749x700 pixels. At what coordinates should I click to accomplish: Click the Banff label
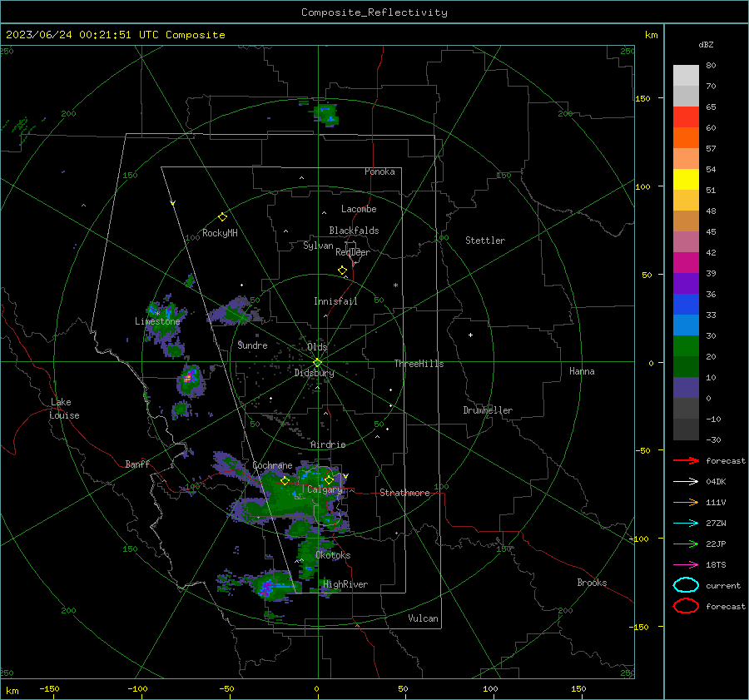tap(137, 464)
